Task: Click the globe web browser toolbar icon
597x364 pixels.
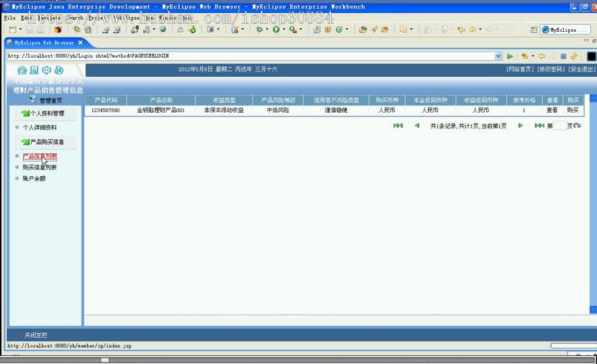Action: pyautogui.click(x=163, y=29)
